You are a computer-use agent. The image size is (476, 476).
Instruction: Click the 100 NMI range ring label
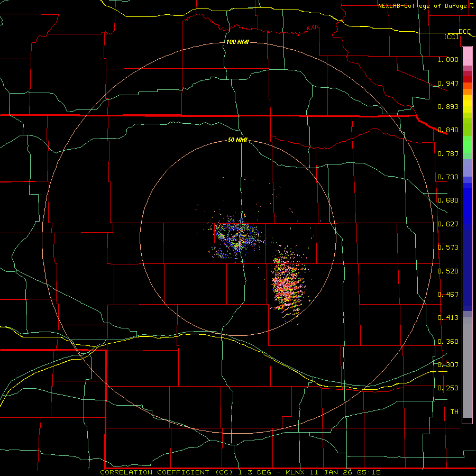click(x=237, y=42)
